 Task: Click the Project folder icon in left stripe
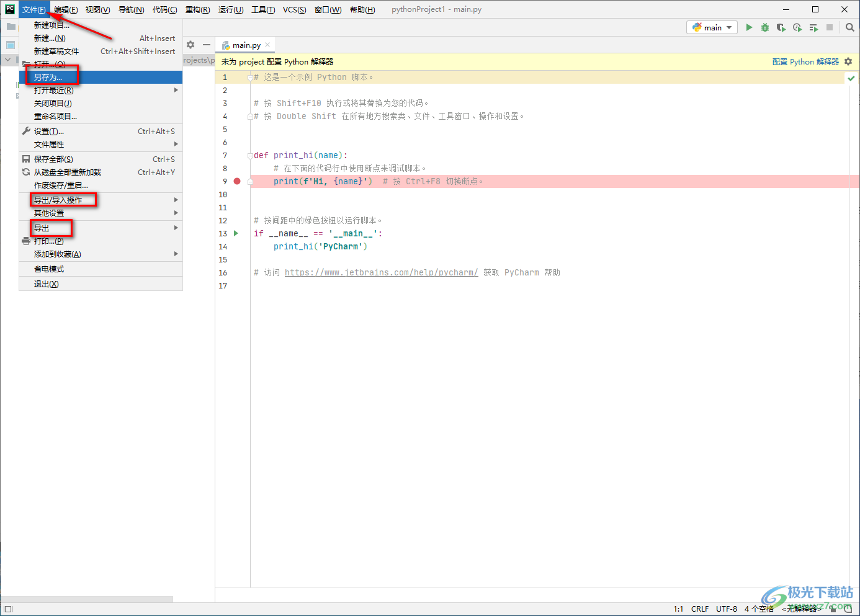pyautogui.click(x=11, y=27)
